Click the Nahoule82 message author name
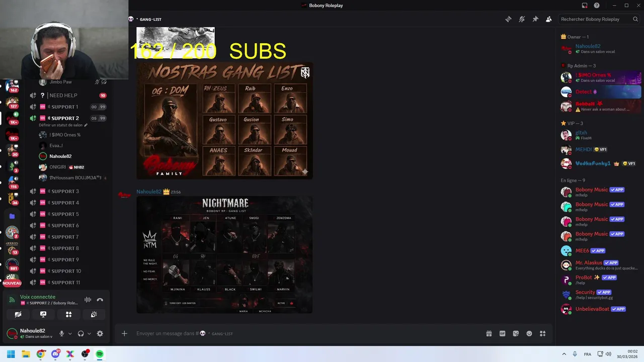This screenshot has height=362, width=644. coord(149,192)
